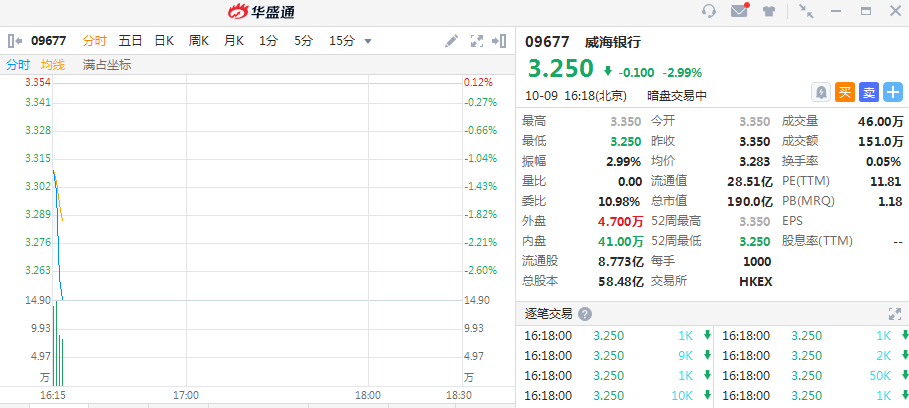Click the 均价 value 3.283
The width and height of the screenshot is (909, 408).
[754, 162]
